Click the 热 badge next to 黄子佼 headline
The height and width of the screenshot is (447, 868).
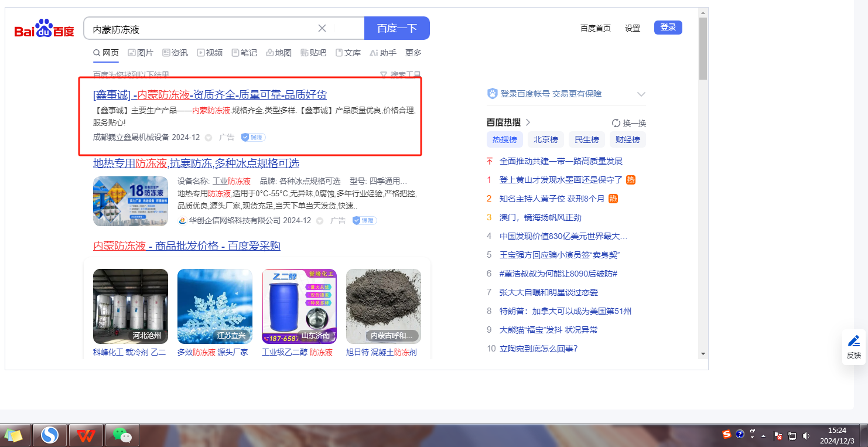point(613,199)
